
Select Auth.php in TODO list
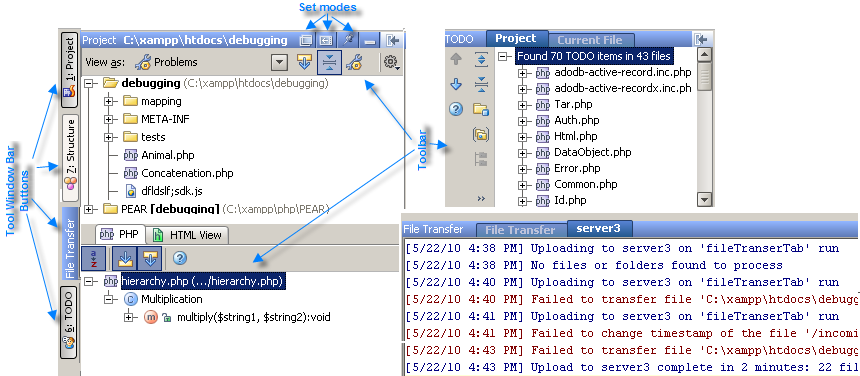(577, 120)
